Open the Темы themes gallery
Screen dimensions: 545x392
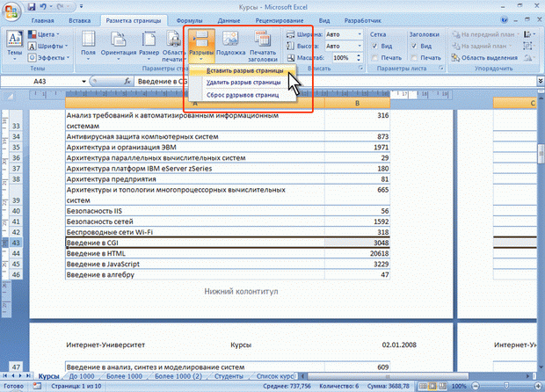(x=15, y=46)
